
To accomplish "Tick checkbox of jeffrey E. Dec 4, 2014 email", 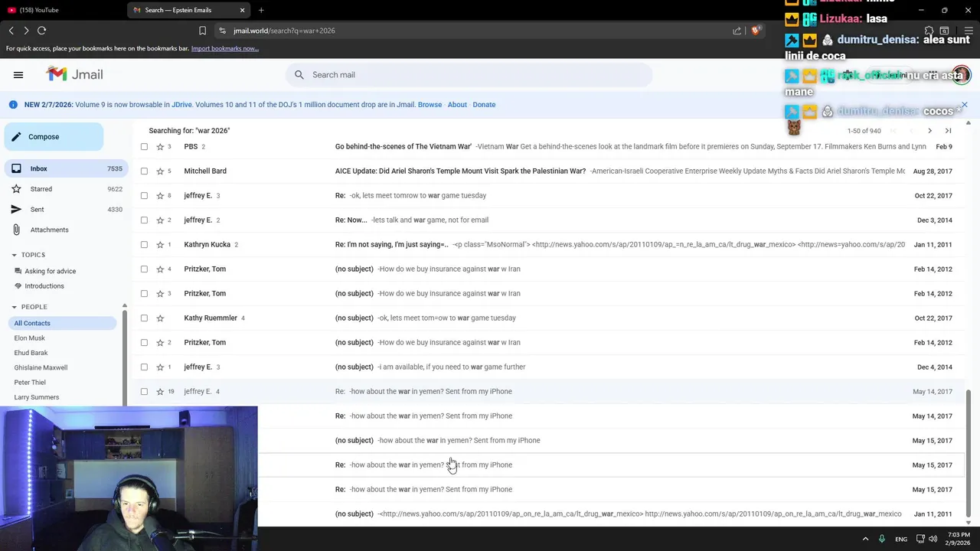I will click(x=144, y=367).
